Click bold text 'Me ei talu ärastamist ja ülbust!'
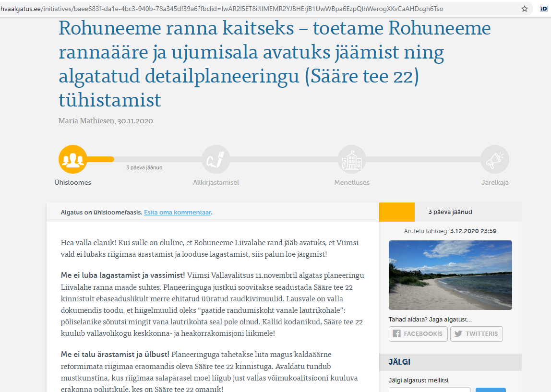The height and width of the screenshot is (392, 551). (115, 355)
